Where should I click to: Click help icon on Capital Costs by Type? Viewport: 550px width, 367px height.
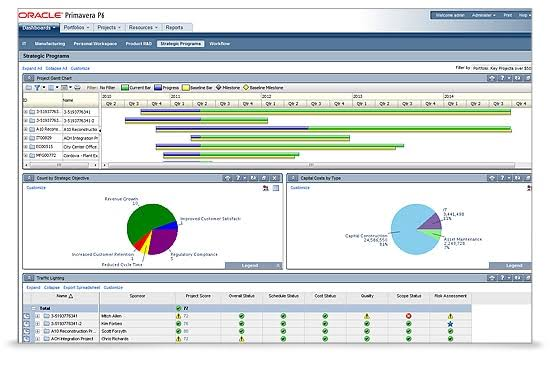point(502,178)
